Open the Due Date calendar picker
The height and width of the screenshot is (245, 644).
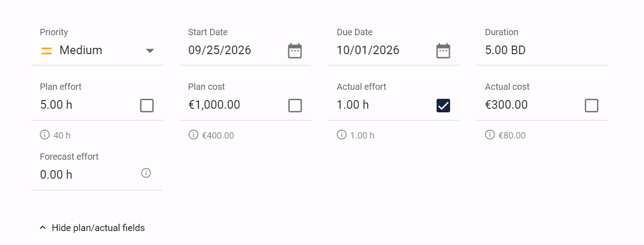tap(443, 51)
